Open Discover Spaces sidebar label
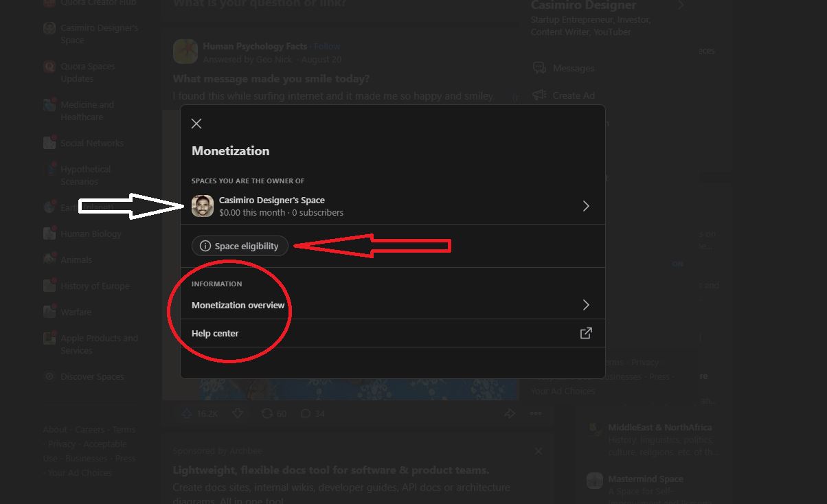Viewport: 827px width, 504px height. pos(92,376)
